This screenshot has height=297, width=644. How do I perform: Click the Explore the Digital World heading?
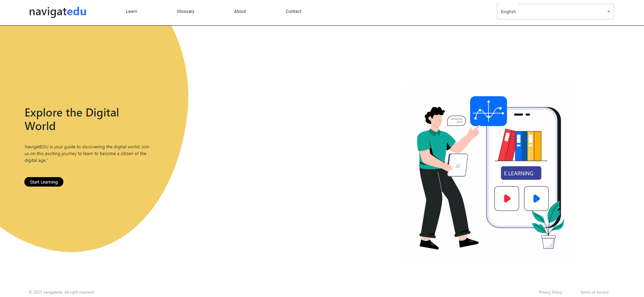[x=72, y=119]
